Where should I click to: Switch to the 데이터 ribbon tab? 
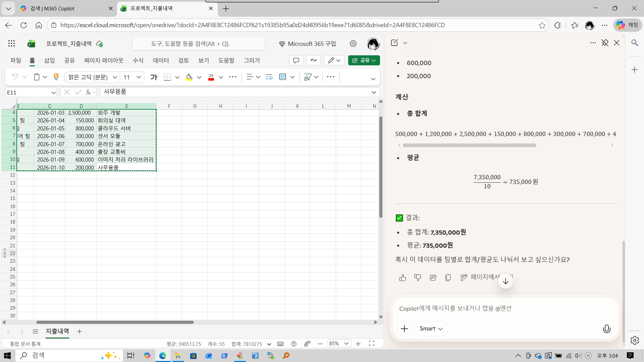(161, 60)
